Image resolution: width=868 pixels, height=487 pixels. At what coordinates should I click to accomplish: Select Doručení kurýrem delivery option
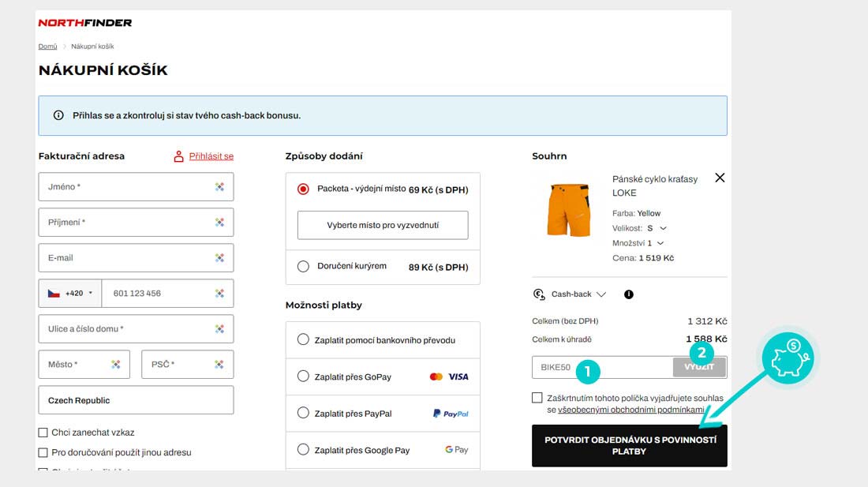pyautogui.click(x=303, y=267)
